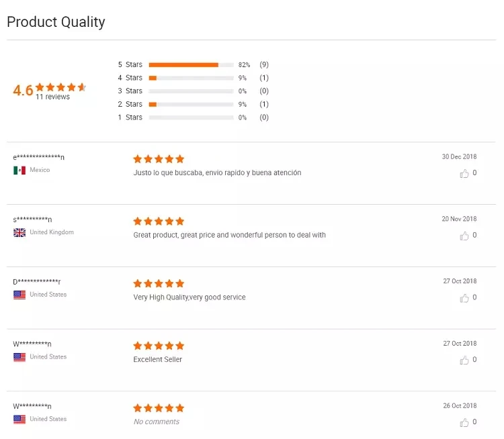Thumbs-up the "Excellent Seller" review
The height and width of the screenshot is (439, 504).
tap(464, 360)
